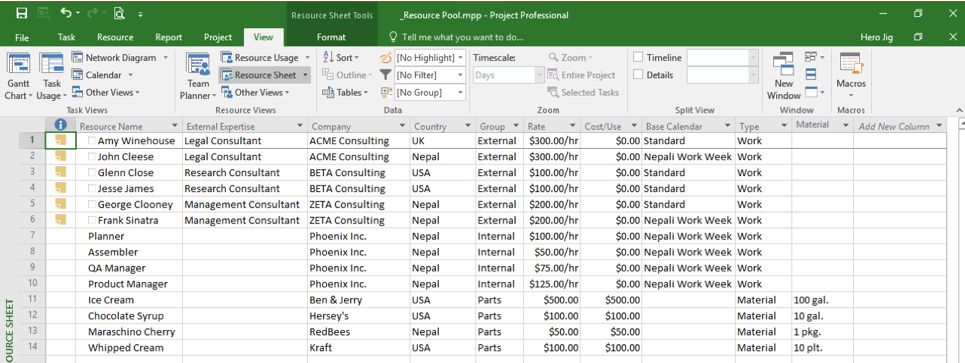
Task: Open the Tables menu
Action: 345,92
